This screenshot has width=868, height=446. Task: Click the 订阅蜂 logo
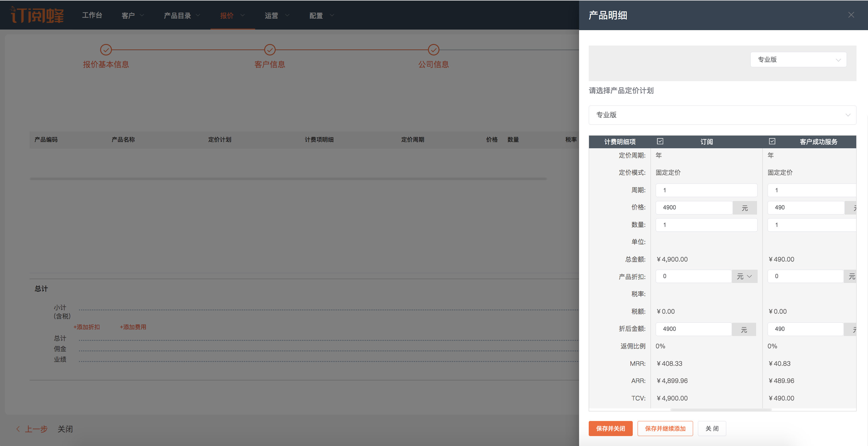point(37,15)
